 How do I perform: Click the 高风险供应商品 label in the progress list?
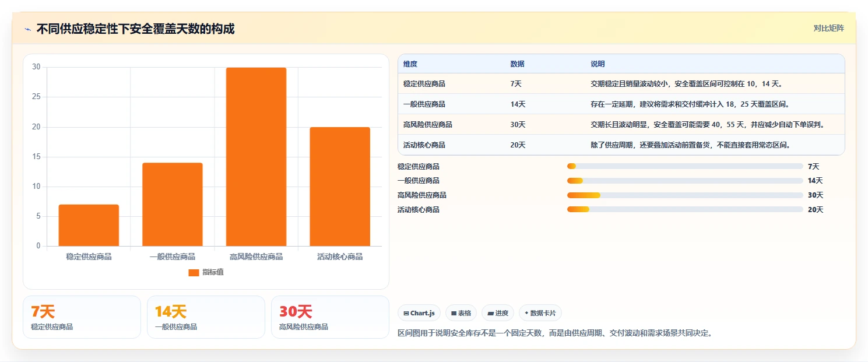(x=422, y=195)
